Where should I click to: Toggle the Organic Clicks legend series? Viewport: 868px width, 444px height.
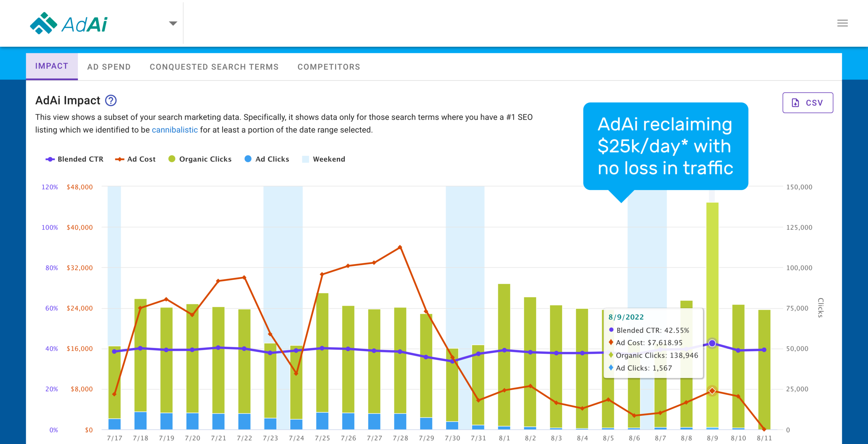pos(200,159)
